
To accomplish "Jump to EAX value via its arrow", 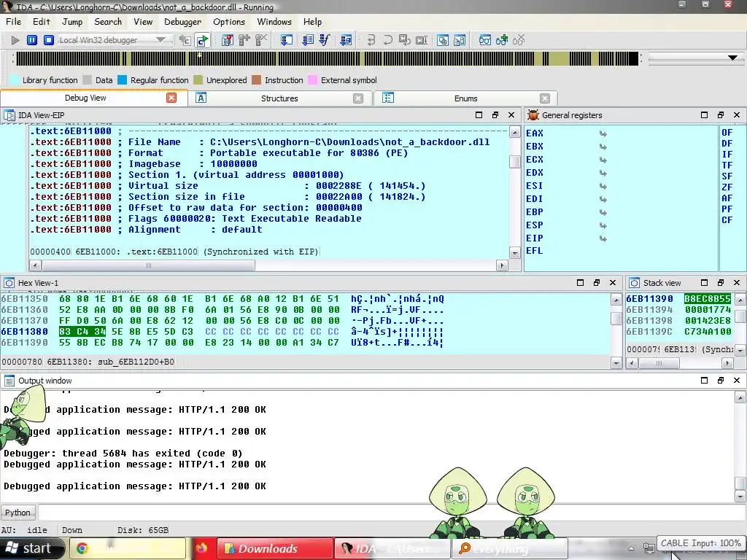I will pyautogui.click(x=603, y=134).
